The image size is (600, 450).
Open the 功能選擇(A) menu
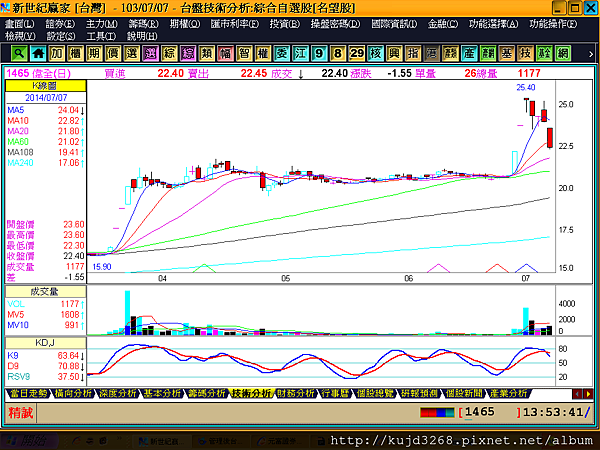pyautogui.click(x=494, y=24)
